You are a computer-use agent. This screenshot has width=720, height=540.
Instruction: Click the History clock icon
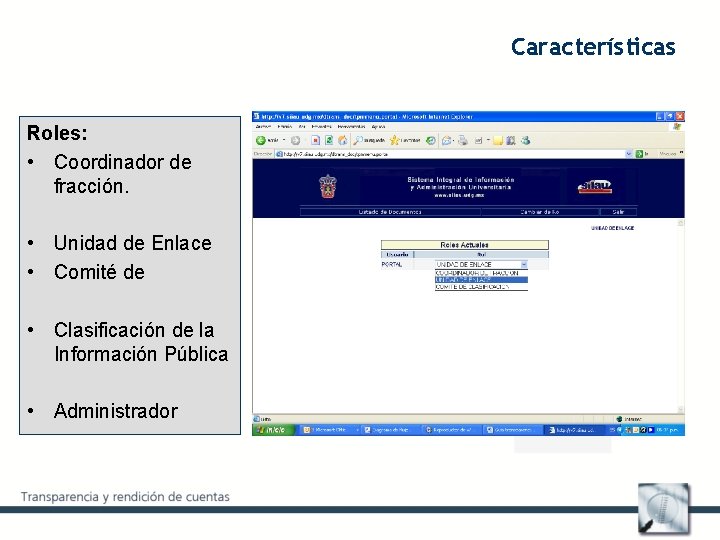click(430, 141)
